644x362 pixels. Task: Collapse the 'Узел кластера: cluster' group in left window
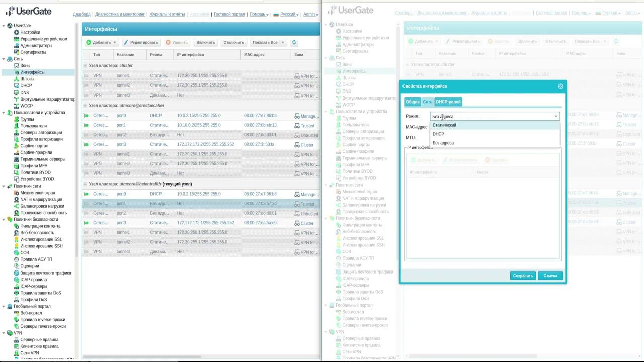click(85, 66)
